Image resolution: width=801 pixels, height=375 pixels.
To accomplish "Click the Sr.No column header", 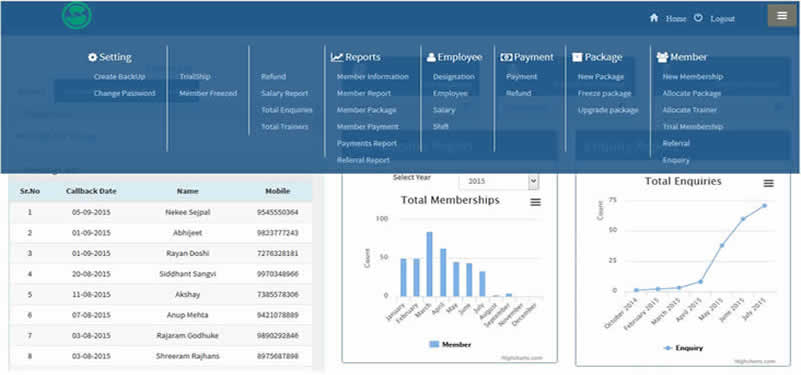I will tap(30, 191).
